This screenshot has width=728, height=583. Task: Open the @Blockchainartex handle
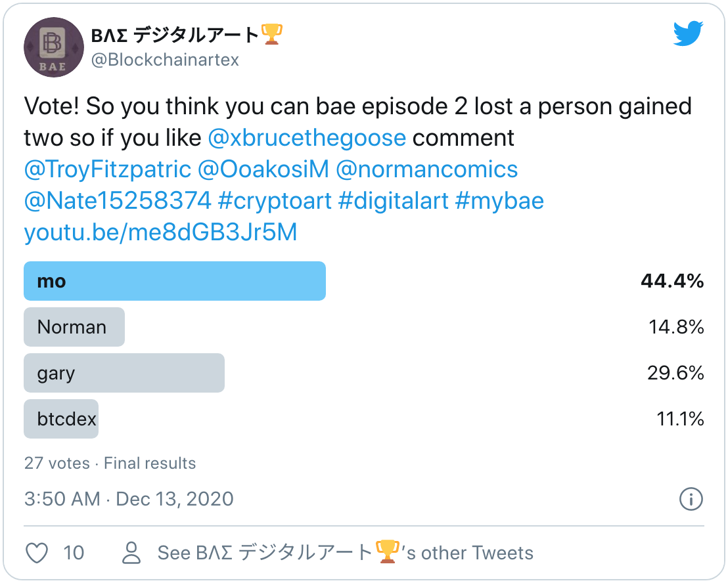pos(165,60)
